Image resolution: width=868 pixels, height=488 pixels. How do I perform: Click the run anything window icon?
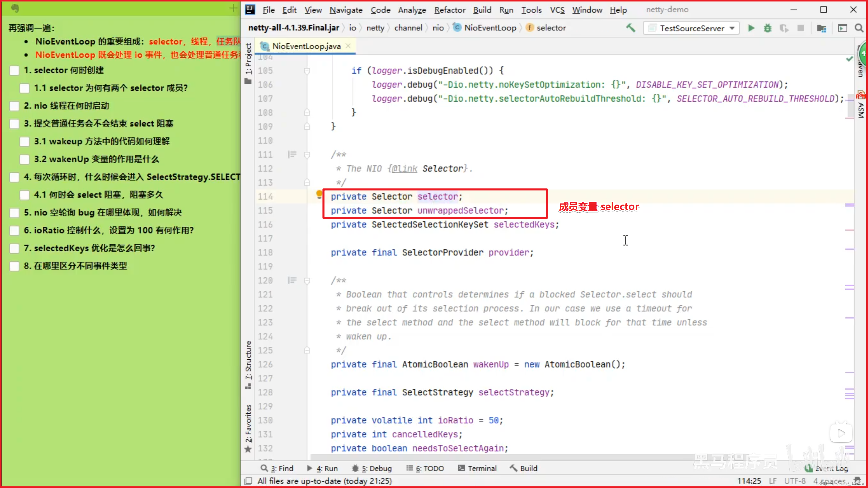842,28
